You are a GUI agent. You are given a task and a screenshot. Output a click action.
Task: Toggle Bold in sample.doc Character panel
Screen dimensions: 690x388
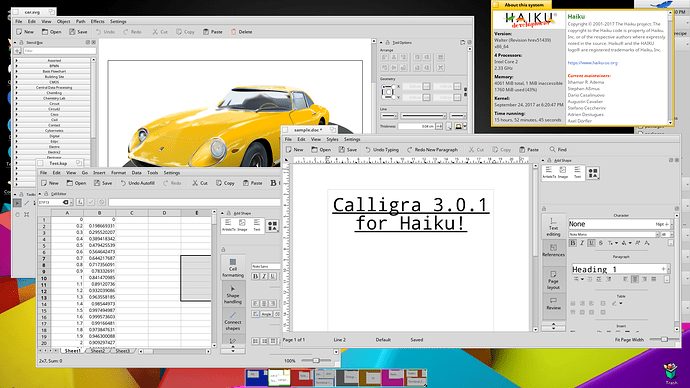pos(573,243)
